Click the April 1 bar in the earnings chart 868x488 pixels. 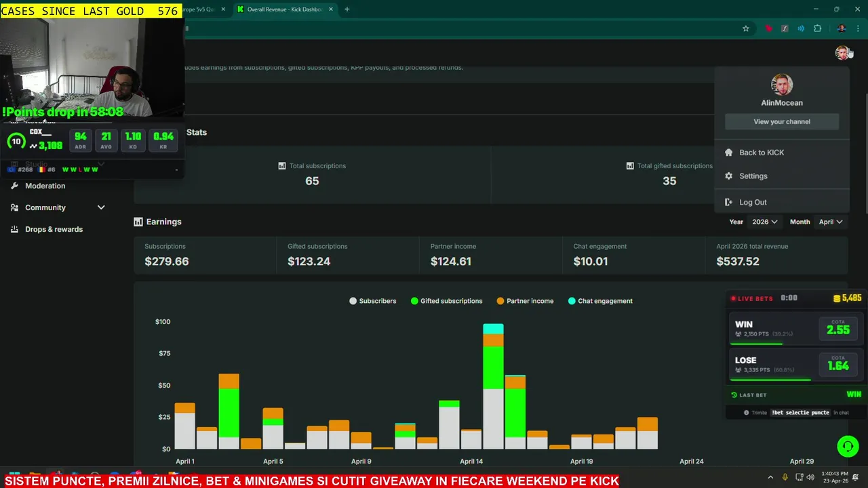tap(184, 426)
